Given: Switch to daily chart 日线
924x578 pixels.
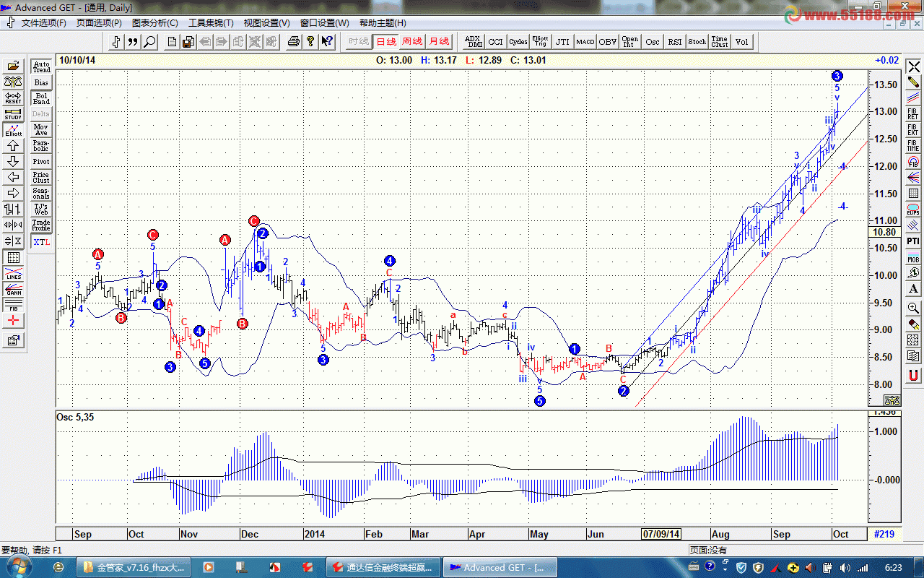Looking at the screenshot, I should (386, 42).
